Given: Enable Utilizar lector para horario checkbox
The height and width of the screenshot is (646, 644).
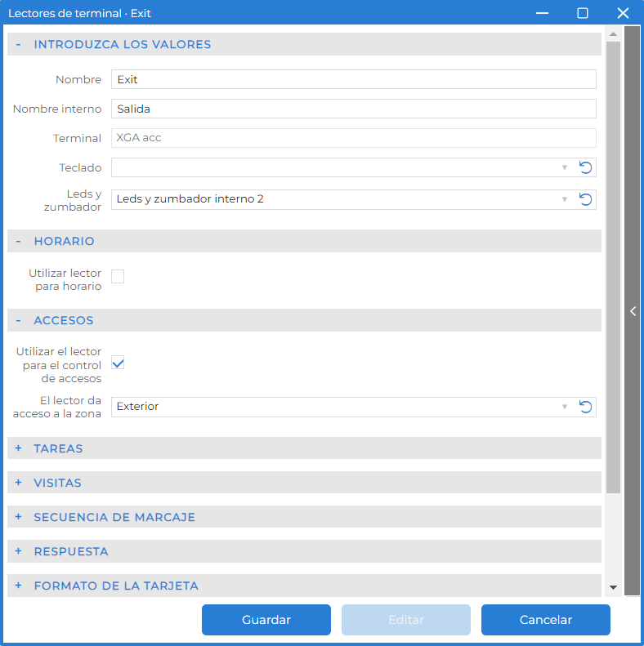Looking at the screenshot, I should 118,276.
